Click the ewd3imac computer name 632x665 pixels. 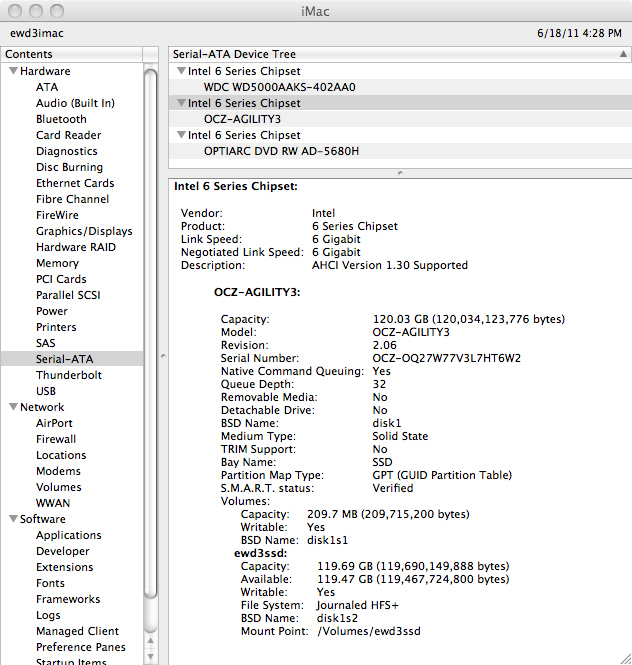point(37,33)
